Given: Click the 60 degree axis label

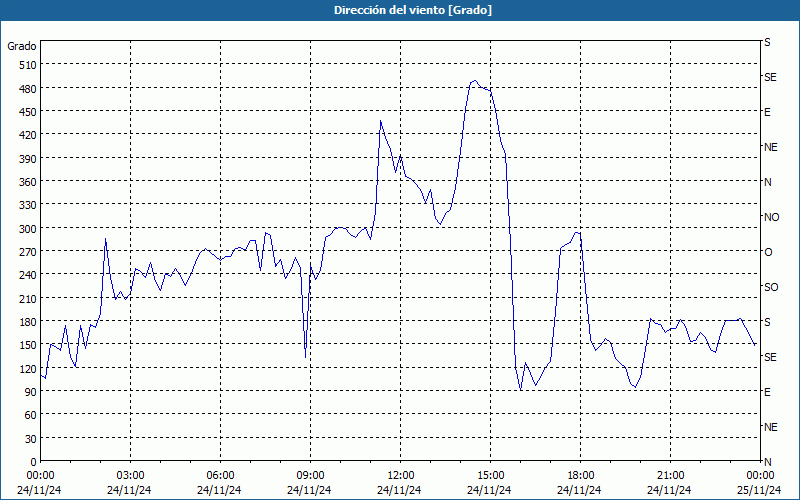Looking at the screenshot, I should [x=31, y=415].
